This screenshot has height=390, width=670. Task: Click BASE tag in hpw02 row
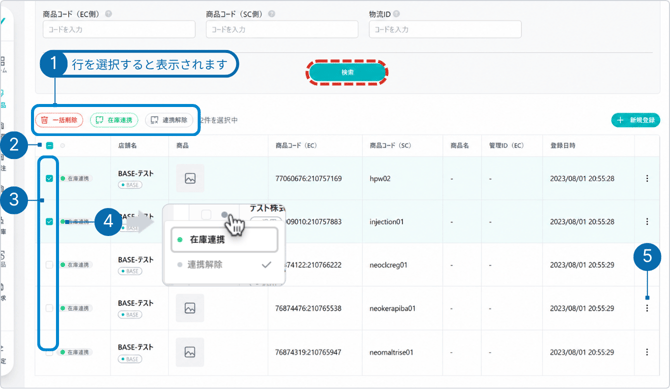130,185
